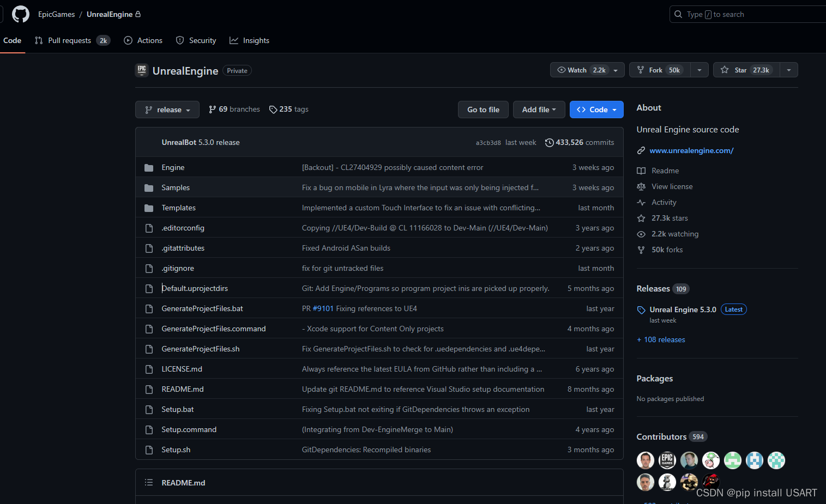Open the GenerateProjectFiles.bat file
The height and width of the screenshot is (504, 826).
[202, 309]
